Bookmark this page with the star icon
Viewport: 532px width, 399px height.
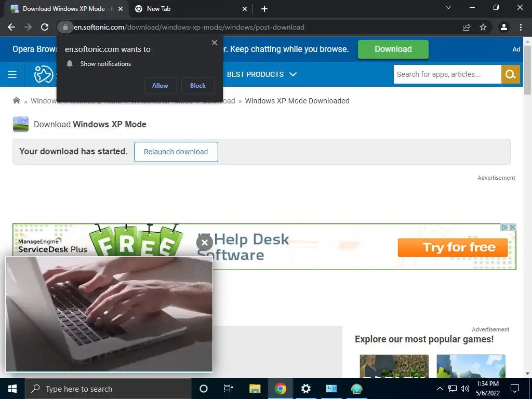coord(483,27)
